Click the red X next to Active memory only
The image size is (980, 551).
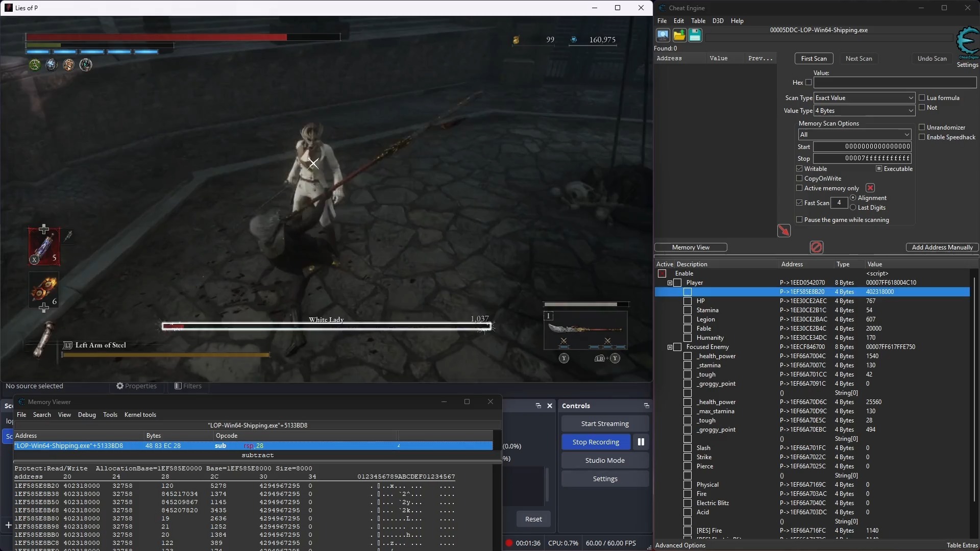click(x=870, y=188)
